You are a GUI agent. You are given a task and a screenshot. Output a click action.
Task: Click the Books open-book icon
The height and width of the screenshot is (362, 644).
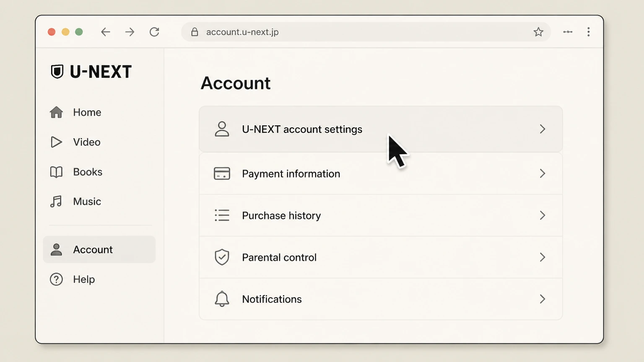(56, 172)
